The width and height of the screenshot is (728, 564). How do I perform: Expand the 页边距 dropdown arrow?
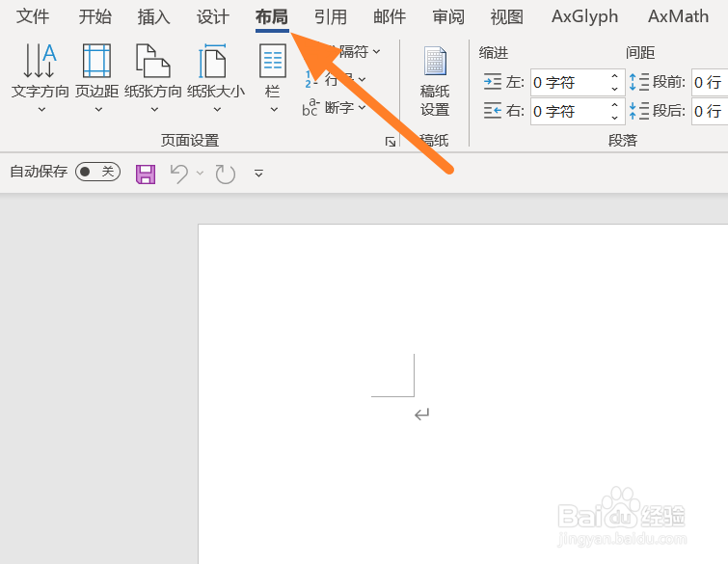click(x=98, y=110)
